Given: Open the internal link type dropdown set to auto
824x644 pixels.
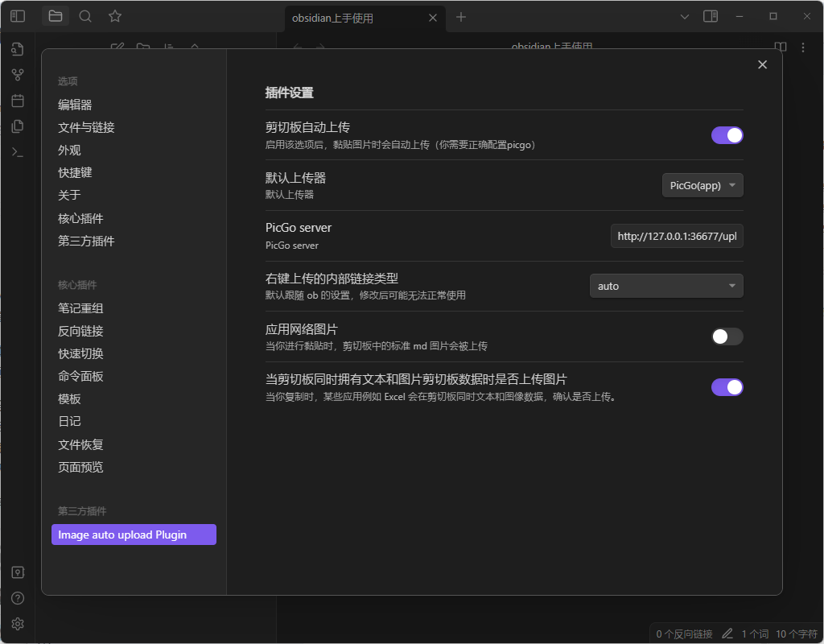Looking at the screenshot, I should (x=665, y=285).
